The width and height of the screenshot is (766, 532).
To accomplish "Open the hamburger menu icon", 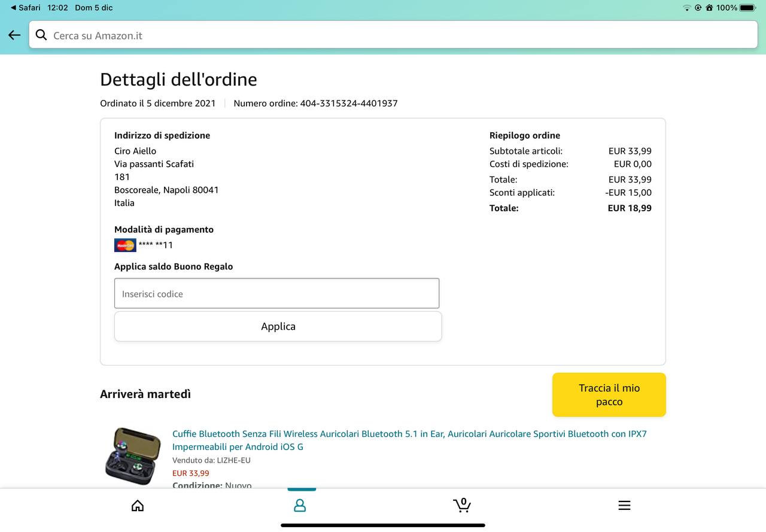I will click(x=624, y=506).
